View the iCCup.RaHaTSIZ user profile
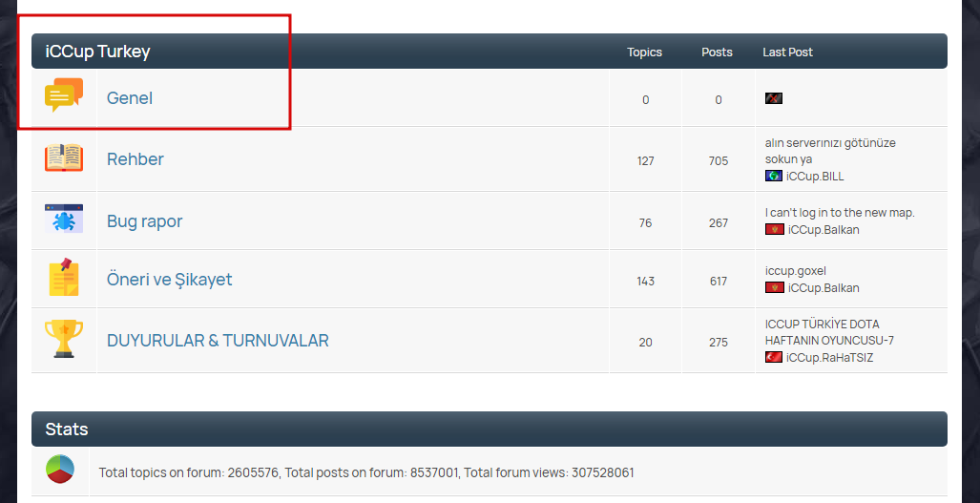This screenshot has width=980, height=503. [830, 357]
